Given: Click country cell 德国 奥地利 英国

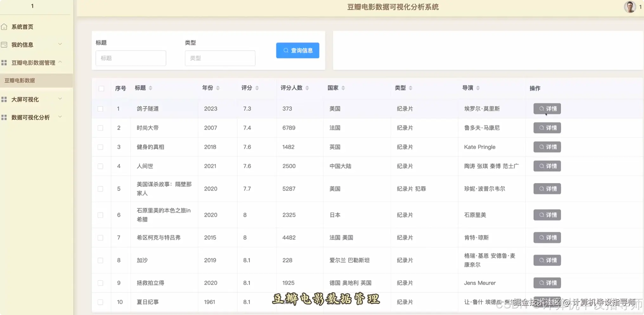Looking at the screenshot, I should 350,283.
